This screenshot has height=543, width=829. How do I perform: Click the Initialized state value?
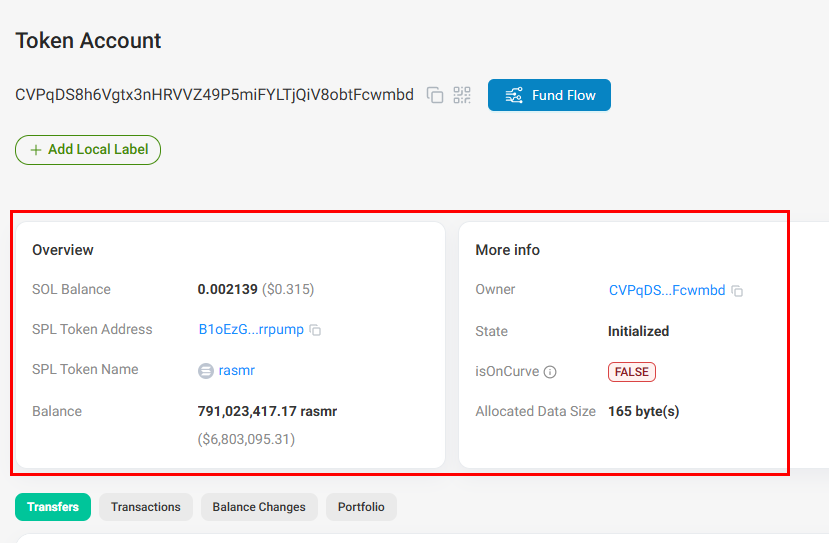638,331
